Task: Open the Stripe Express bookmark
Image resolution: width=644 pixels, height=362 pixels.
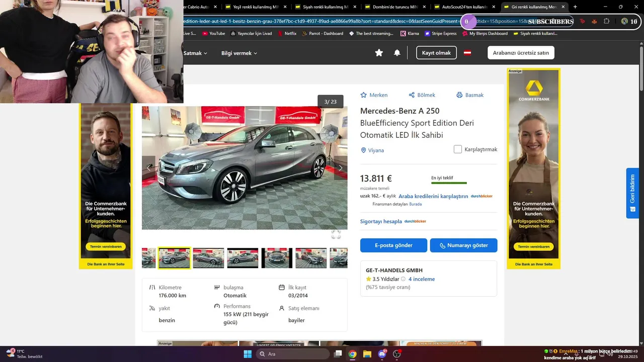Action: pyautogui.click(x=441, y=34)
